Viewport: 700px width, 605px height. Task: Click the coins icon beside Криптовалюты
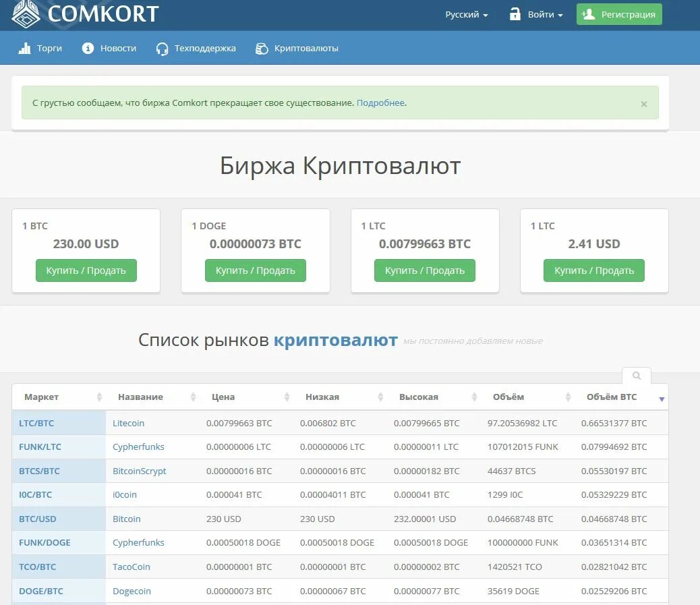[x=262, y=49]
